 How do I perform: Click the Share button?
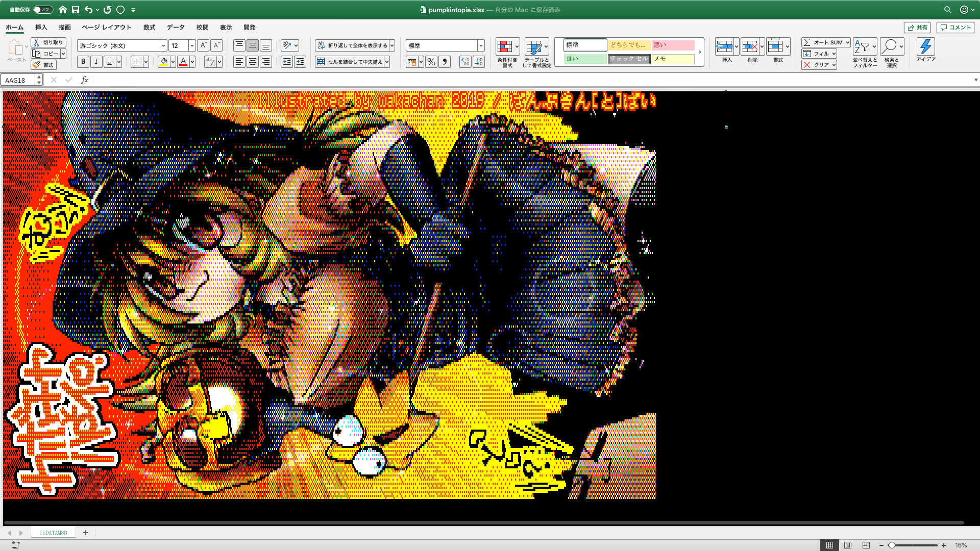917,28
